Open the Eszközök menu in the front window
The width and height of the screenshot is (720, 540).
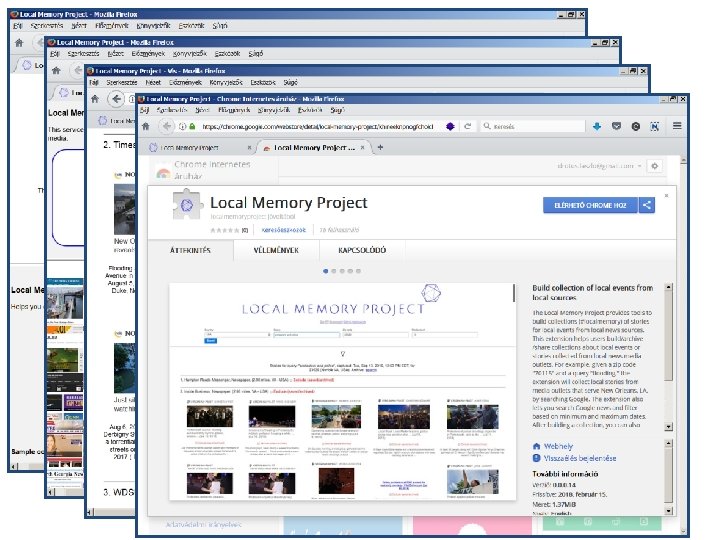pos(310,110)
